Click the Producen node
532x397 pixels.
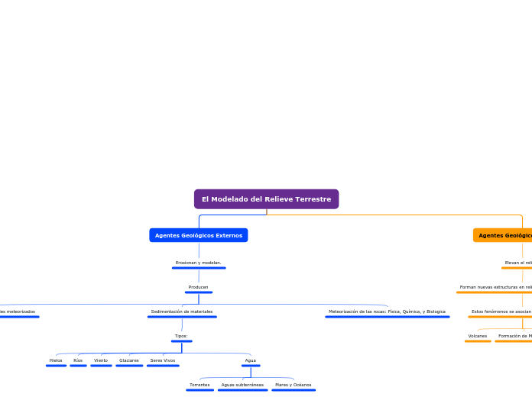(199, 287)
